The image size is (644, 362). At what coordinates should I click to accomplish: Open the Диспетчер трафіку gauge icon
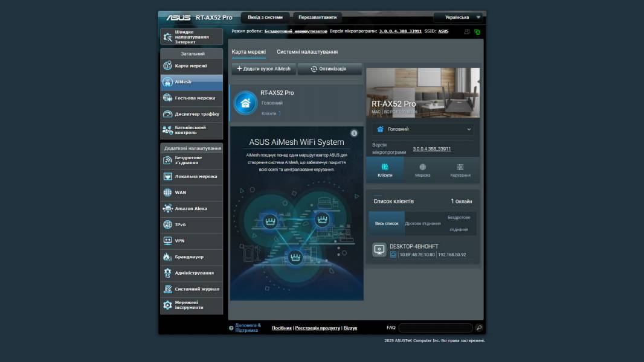click(x=168, y=114)
